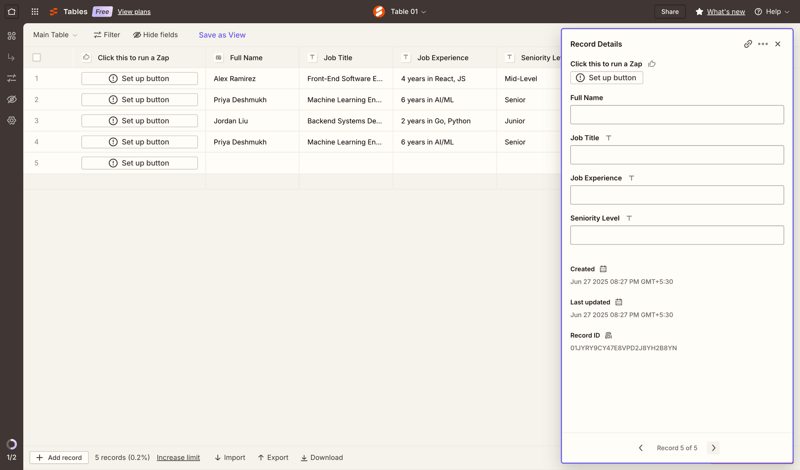
Task: Close the Record Details panel
Action: click(778, 44)
